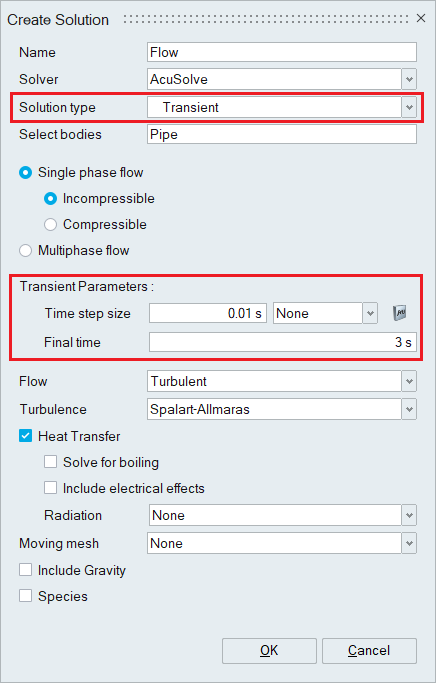The width and height of the screenshot is (436, 683).
Task: Check the Include Gravity box
Action: pyautogui.click(x=25, y=570)
